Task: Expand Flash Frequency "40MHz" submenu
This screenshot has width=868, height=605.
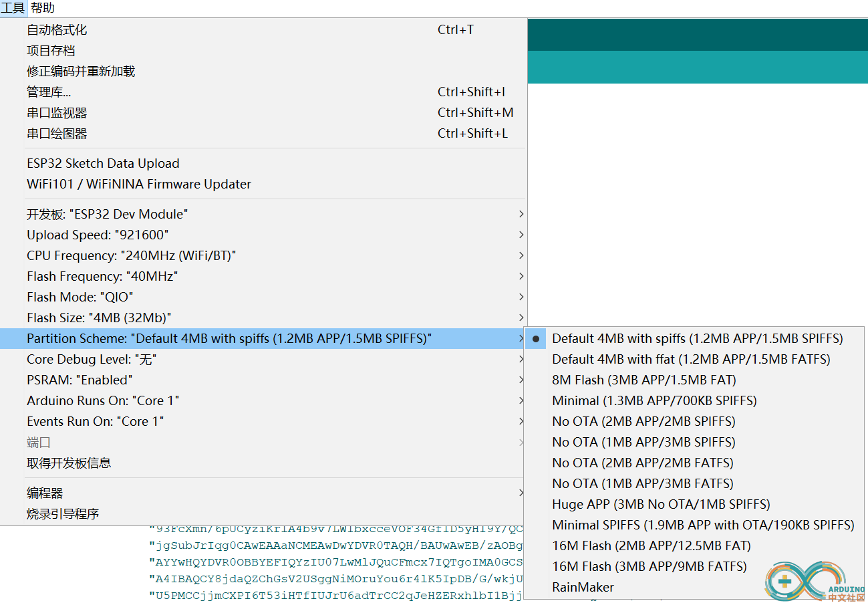Action: (264, 277)
